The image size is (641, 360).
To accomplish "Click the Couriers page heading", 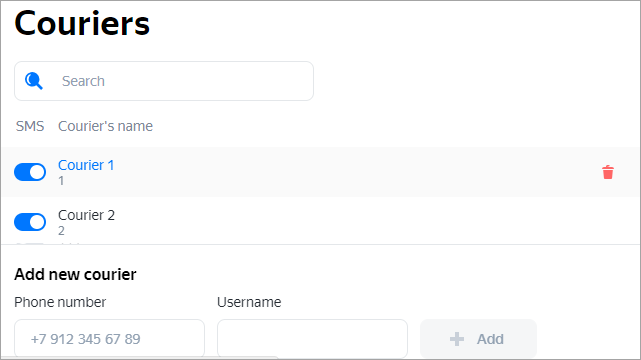I will coord(82,23).
